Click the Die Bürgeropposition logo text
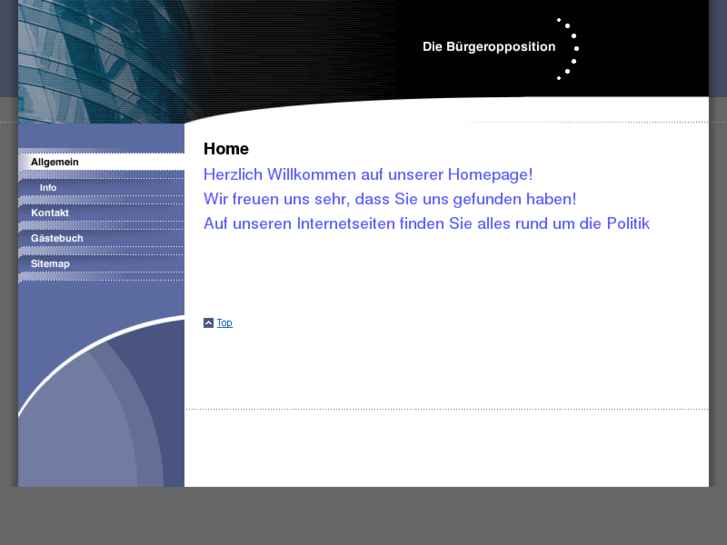Screen dimensions: 727x545 coord(489,47)
